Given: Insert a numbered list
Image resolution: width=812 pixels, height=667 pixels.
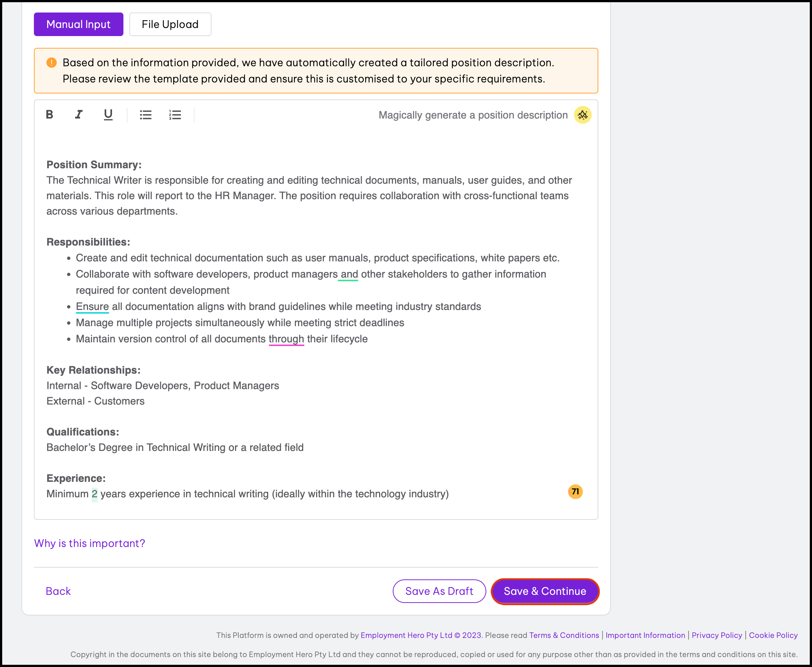Looking at the screenshot, I should pyautogui.click(x=175, y=115).
